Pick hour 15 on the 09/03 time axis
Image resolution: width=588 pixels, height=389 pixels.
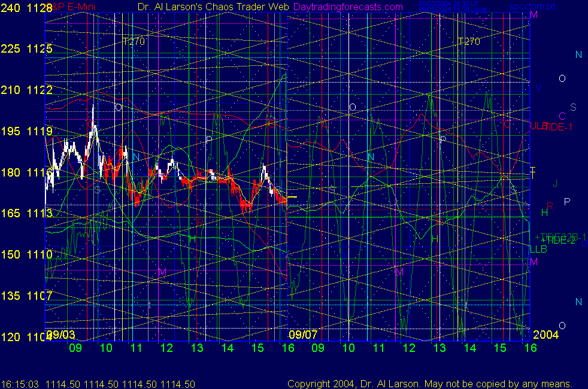point(257,348)
